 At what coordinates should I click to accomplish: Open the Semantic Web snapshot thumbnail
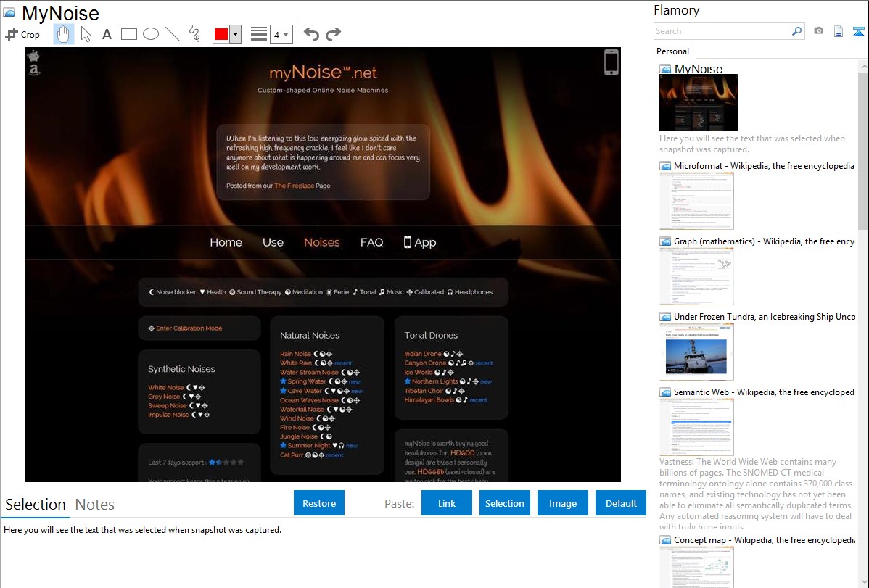click(696, 426)
